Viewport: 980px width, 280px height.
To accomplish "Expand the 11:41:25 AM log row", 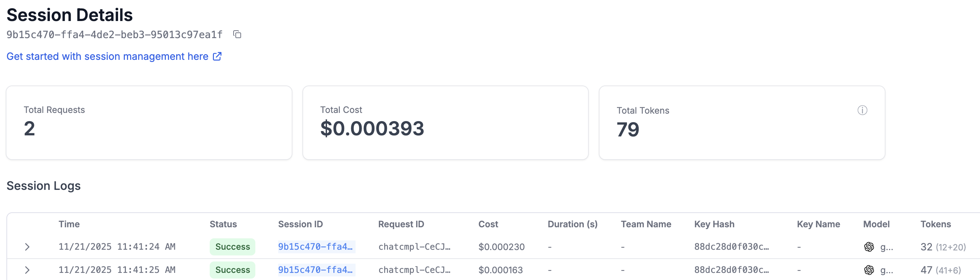I will coord(27,270).
